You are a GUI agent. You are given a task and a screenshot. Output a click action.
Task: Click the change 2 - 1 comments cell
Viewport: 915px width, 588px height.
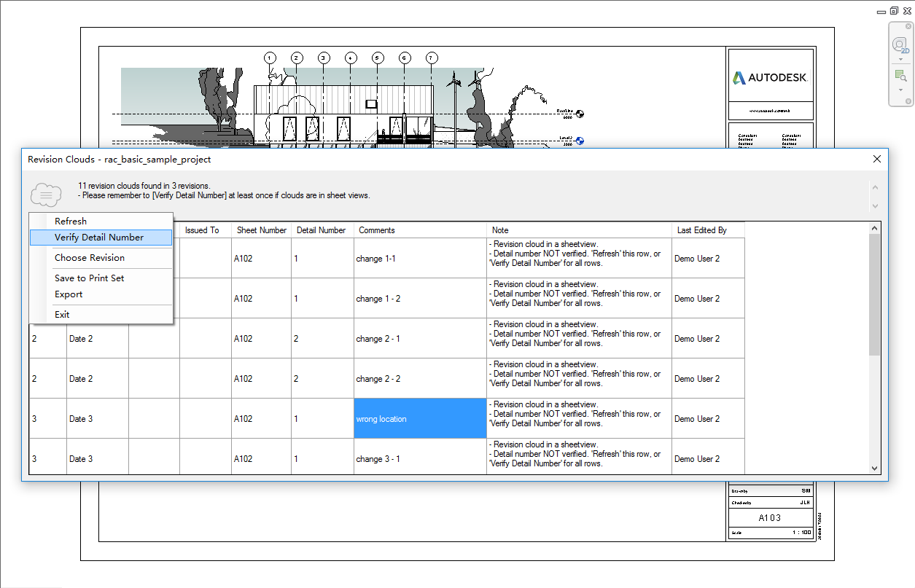(x=420, y=338)
